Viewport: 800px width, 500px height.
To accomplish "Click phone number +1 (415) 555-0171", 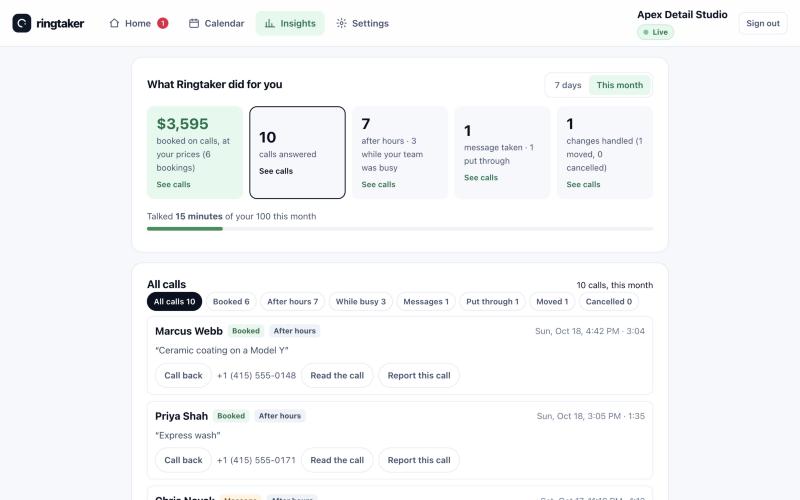I will pyautogui.click(x=256, y=460).
